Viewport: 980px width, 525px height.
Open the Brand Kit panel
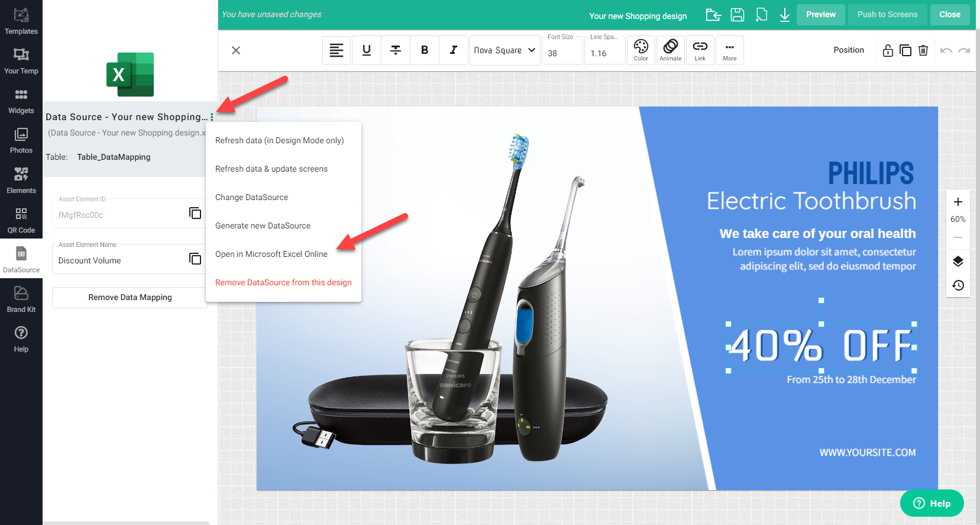tap(21, 299)
